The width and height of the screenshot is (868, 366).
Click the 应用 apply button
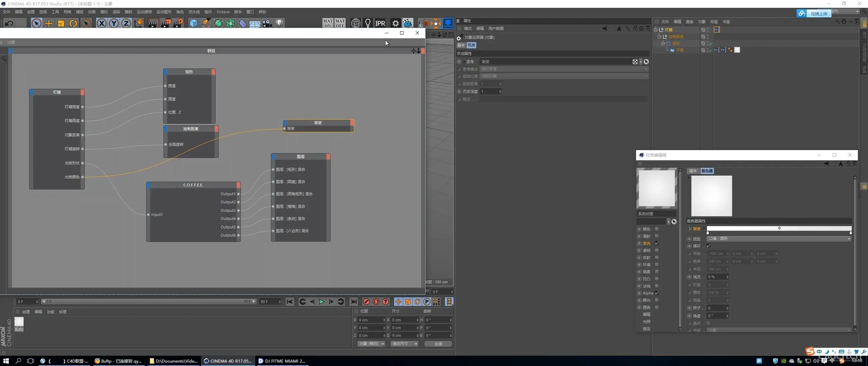438,344
